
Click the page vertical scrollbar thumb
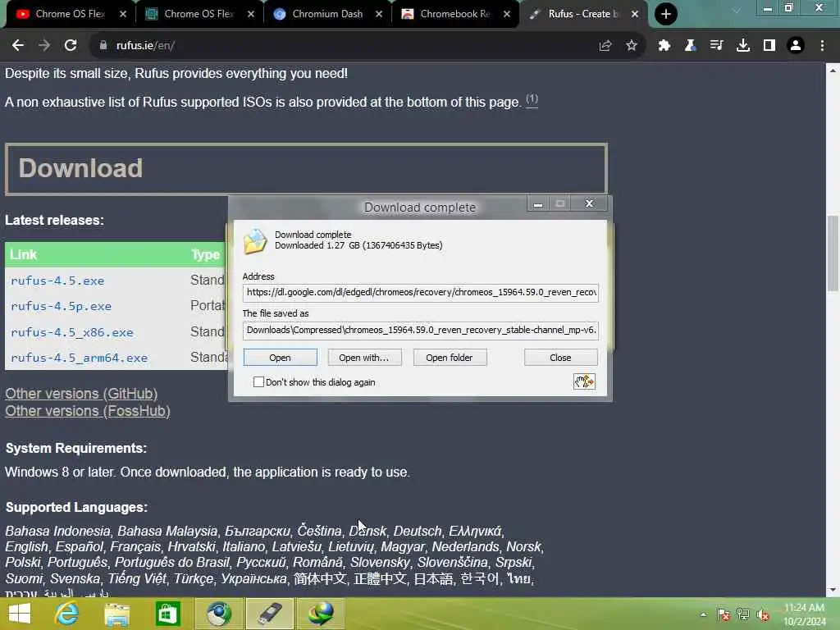pos(833,253)
